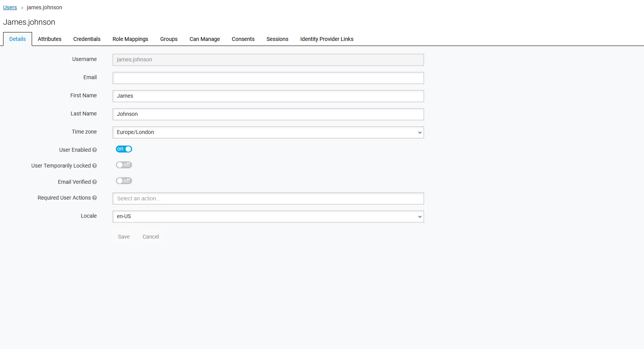
Task: Open the Locale dropdown
Action: (x=268, y=217)
